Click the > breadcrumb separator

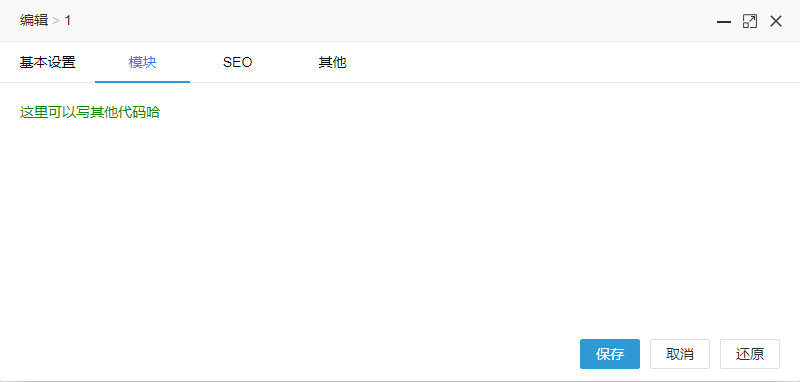(56, 21)
